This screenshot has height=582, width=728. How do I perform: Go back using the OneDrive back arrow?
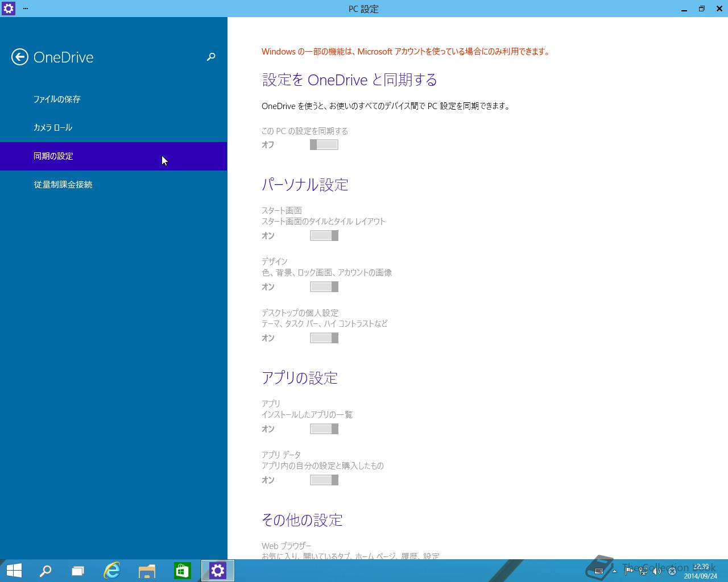pyautogui.click(x=20, y=57)
